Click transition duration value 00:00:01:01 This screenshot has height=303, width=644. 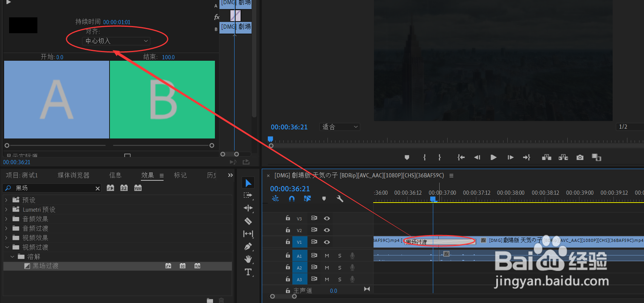[x=117, y=22]
